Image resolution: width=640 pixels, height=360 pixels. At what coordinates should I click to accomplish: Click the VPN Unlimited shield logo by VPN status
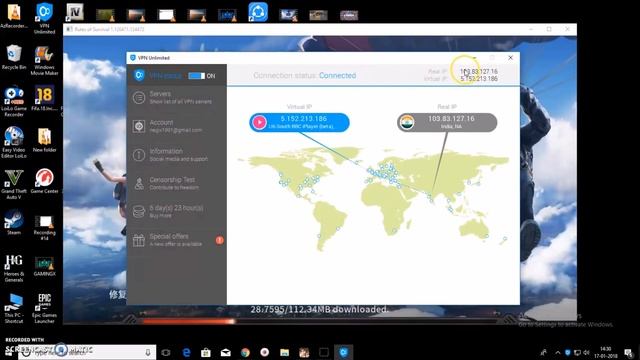pyautogui.click(x=139, y=76)
